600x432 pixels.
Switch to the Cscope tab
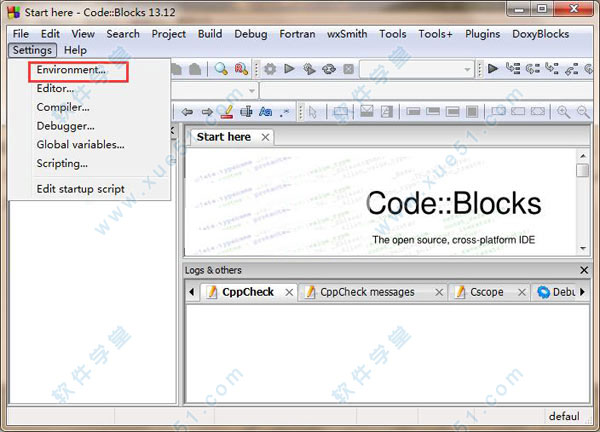pyautogui.click(x=487, y=292)
